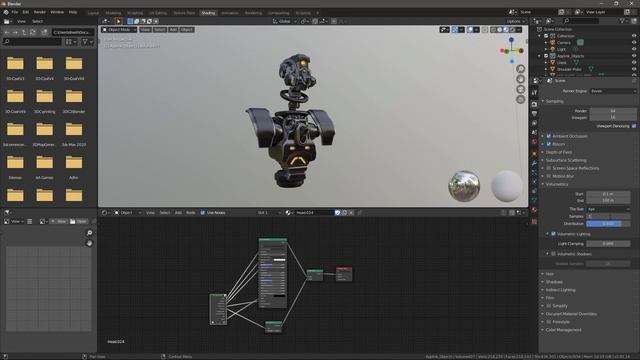Hide the Camera in outliner
Screen dimensions: 640x360
coord(634,42)
